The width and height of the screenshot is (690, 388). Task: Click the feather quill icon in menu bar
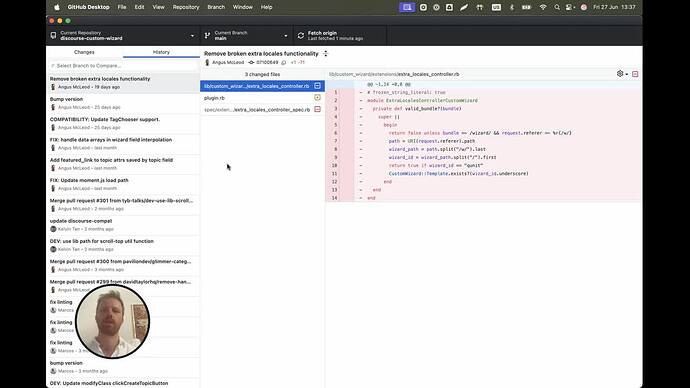464,7
